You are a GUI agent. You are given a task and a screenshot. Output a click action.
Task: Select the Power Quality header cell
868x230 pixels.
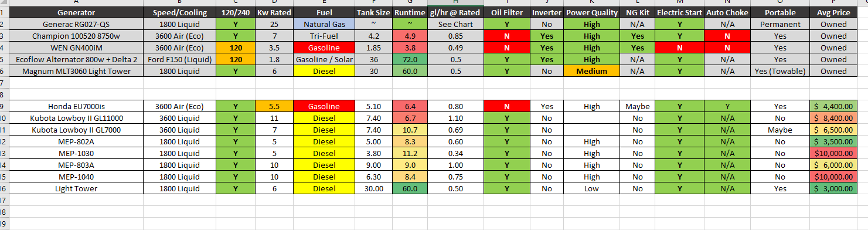tap(591, 12)
